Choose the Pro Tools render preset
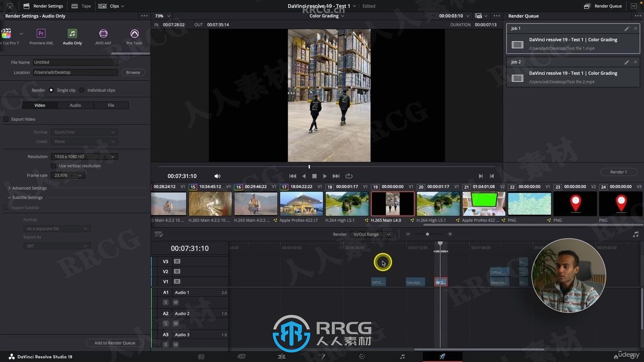This screenshot has width=644, height=362. click(x=134, y=37)
